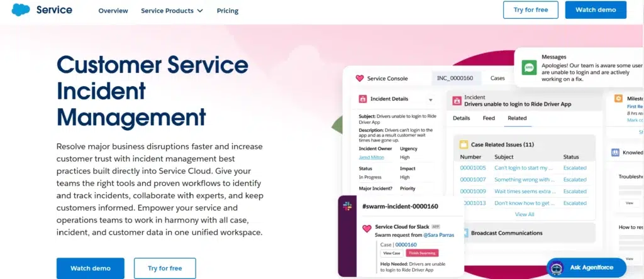Click the Finish Swarming button
The width and height of the screenshot is (644, 279).
pyautogui.click(x=422, y=253)
